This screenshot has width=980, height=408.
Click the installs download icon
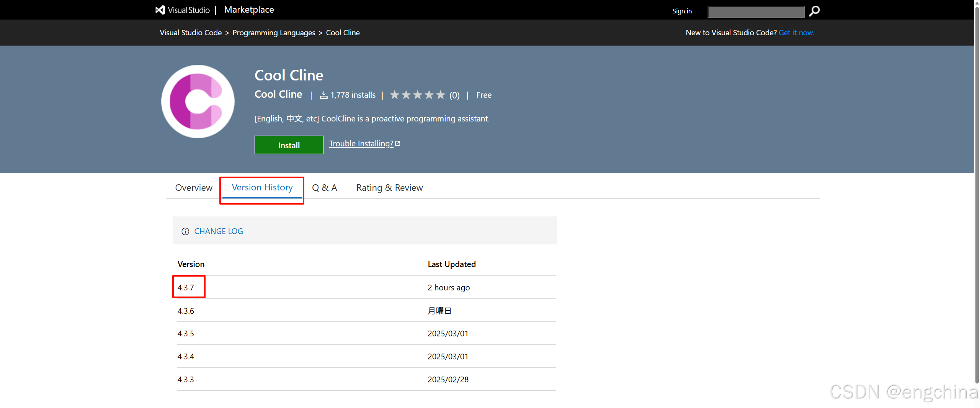click(324, 95)
